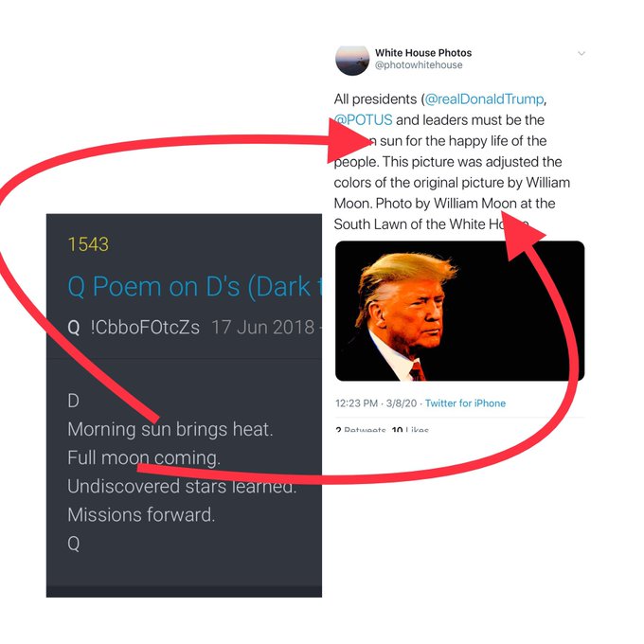Open the @POTUS mention link
Viewport: 644px width, 644px height.
tap(363, 120)
